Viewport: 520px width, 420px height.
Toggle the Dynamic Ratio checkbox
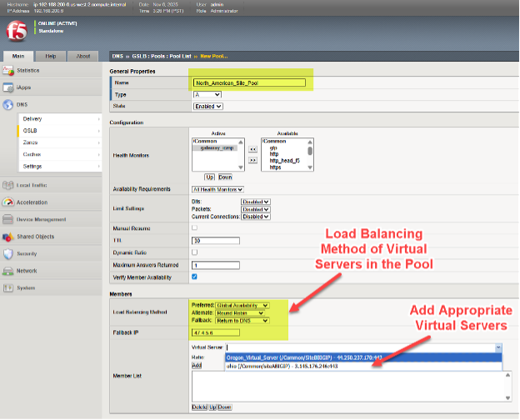tap(195, 252)
